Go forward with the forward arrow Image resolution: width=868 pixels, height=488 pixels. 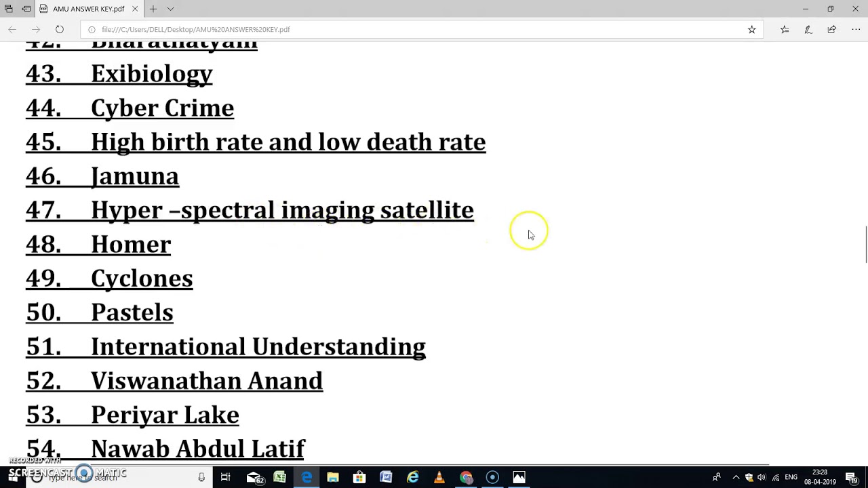(36, 29)
